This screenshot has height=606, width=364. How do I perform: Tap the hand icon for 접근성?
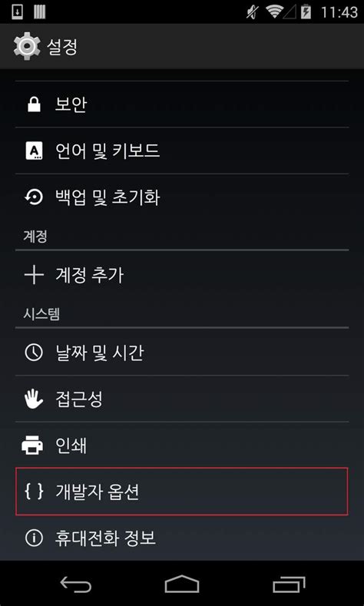(34, 399)
